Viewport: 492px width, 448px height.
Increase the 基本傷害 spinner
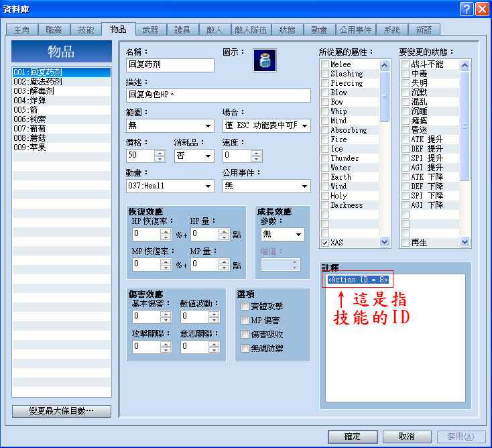tap(166, 314)
